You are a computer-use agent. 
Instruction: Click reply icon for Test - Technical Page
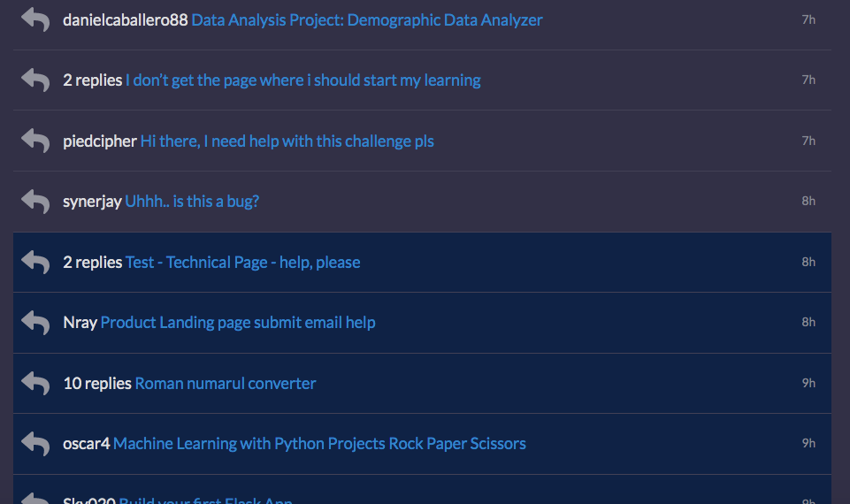[x=35, y=263]
